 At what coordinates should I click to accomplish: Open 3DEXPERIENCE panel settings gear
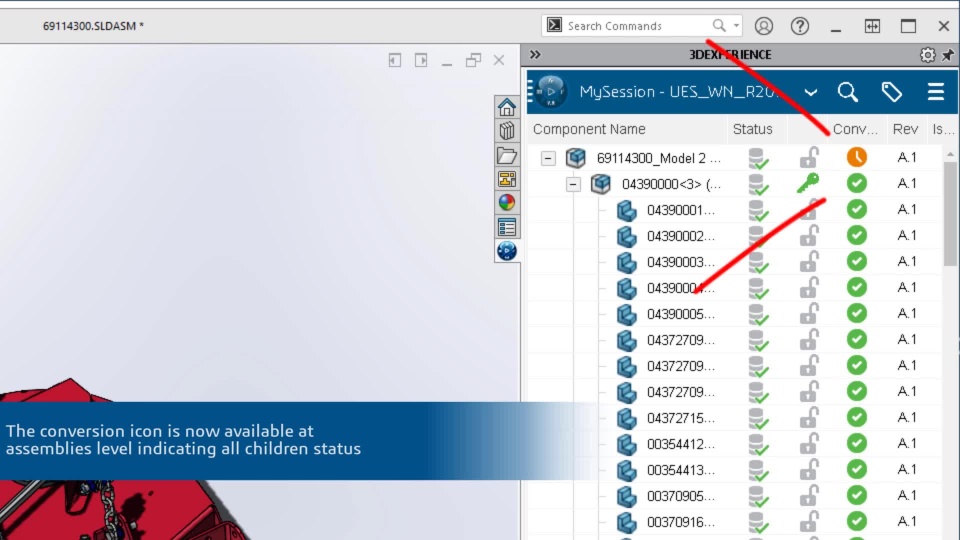(x=928, y=55)
